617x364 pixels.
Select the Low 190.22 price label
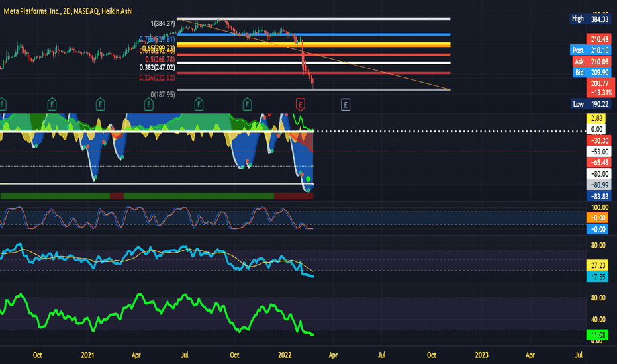591,104
